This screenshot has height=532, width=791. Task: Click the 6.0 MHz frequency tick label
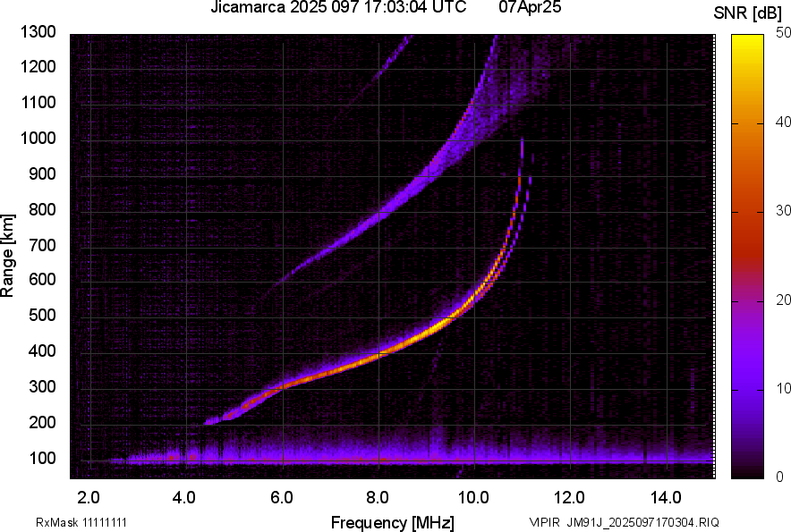coord(282,498)
